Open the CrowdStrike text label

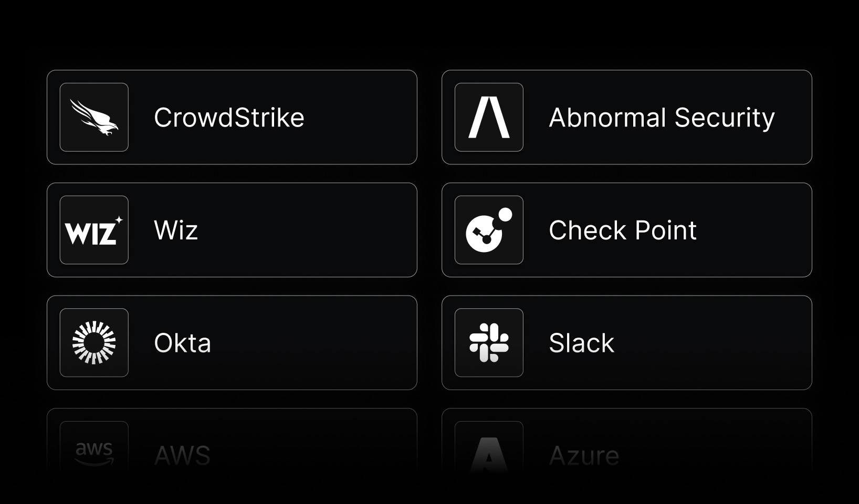tap(229, 118)
